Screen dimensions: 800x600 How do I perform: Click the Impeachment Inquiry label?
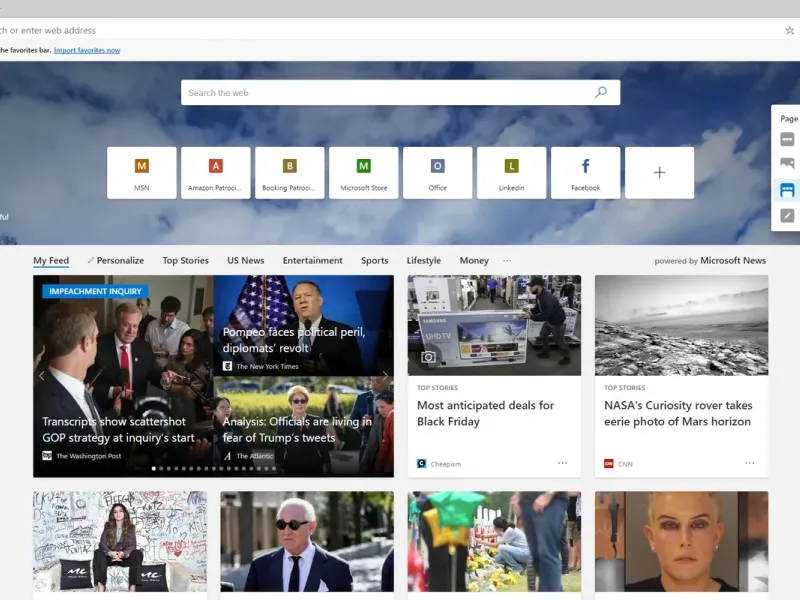click(95, 291)
